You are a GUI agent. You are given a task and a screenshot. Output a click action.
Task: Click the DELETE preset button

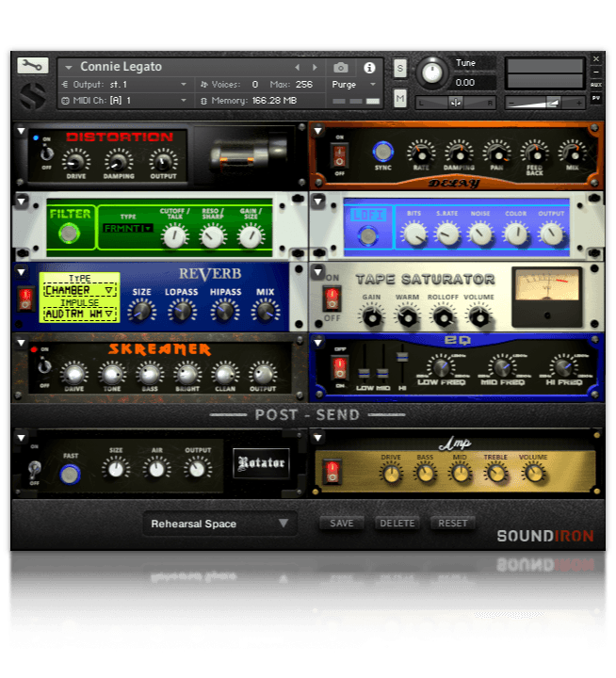point(397,524)
